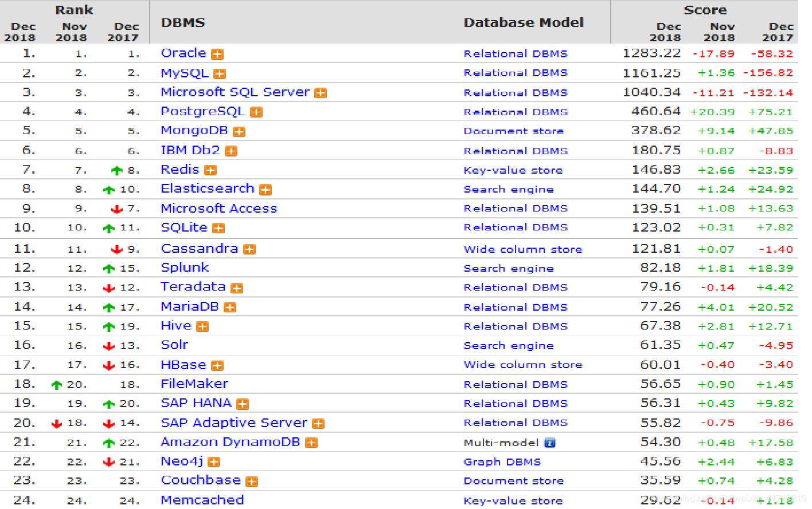Click the plus icon beside MariaDB
The width and height of the screenshot is (812, 509).
230,307
